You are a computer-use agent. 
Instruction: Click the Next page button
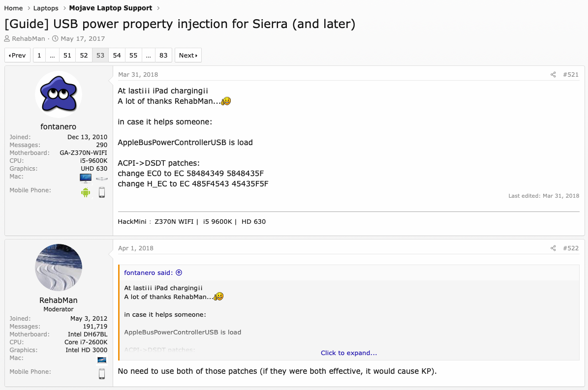188,56
